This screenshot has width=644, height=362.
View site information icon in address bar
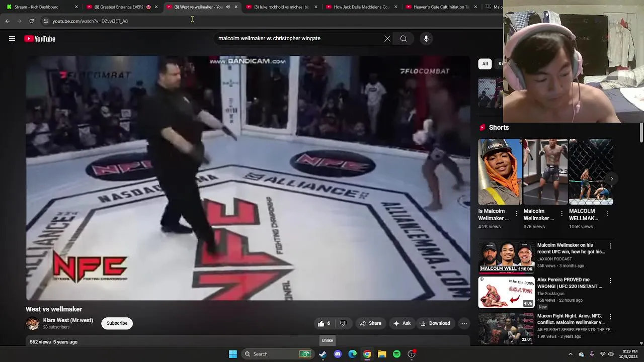[46, 21]
